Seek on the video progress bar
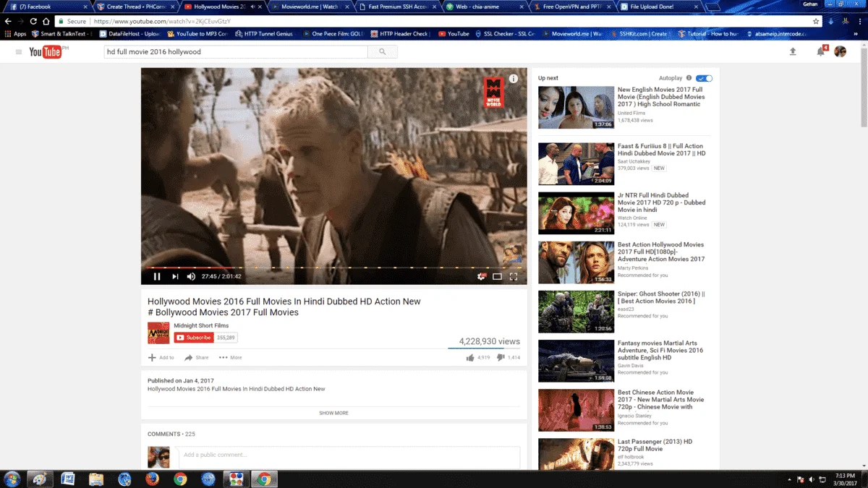868x488 pixels. [x=333, y=267]
